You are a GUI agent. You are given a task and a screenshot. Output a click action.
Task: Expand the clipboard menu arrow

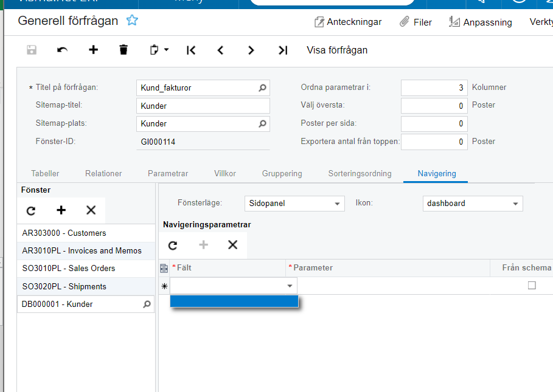pyautogui.click(x=167, y=50)
